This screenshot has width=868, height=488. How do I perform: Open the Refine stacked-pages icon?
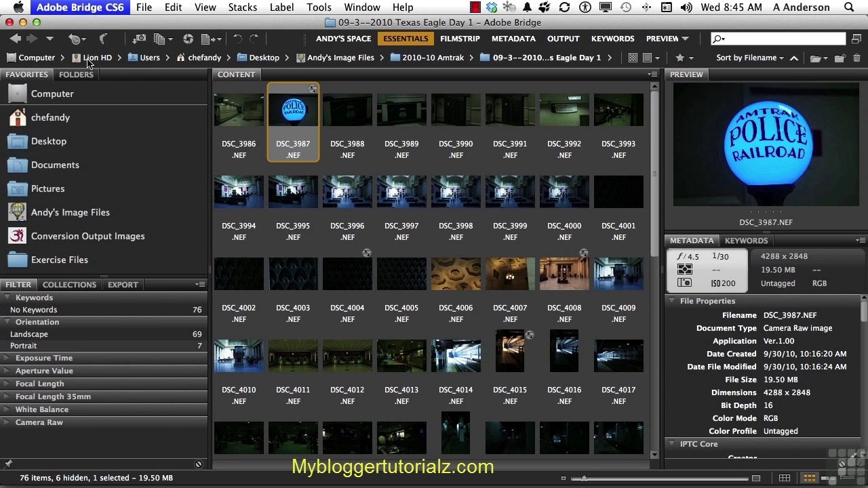pyautogui.click(x=162, y=39)
